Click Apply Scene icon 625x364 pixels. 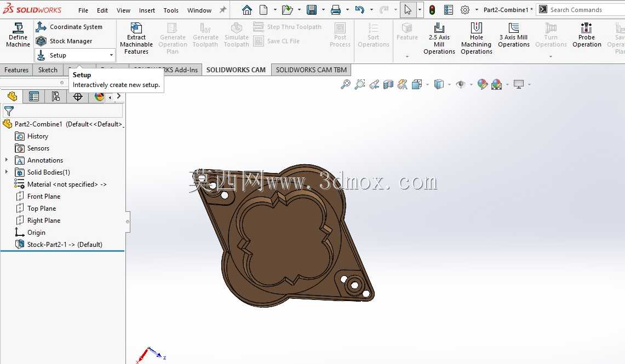pos(497,84)
